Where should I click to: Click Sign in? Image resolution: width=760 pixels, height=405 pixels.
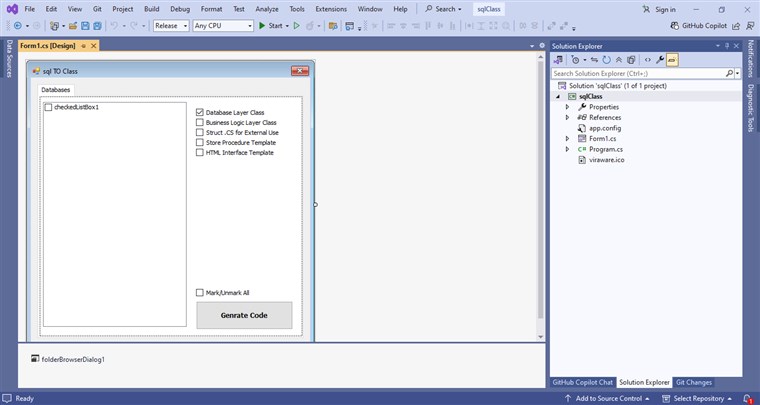pyautogui.click(x=660, y=9)
